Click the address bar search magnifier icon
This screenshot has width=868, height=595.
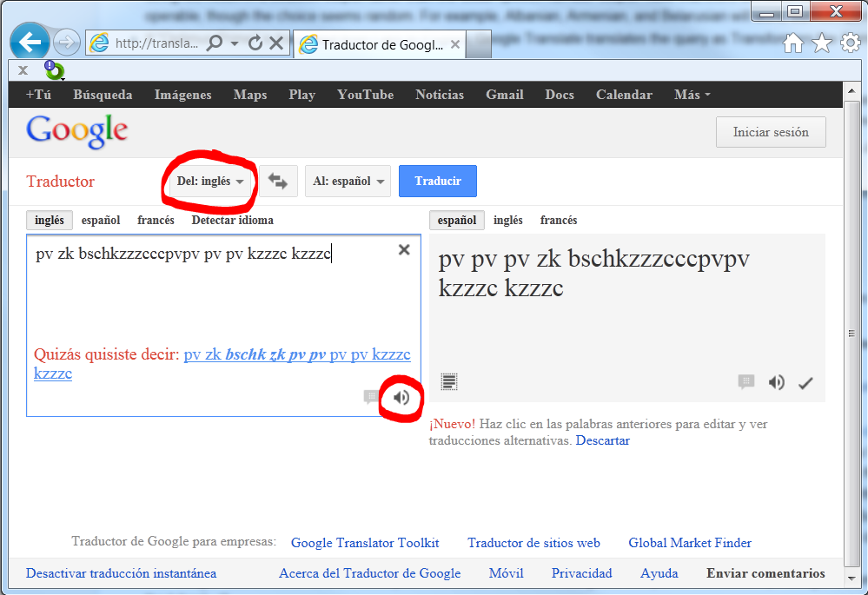(x=215, y=43)
